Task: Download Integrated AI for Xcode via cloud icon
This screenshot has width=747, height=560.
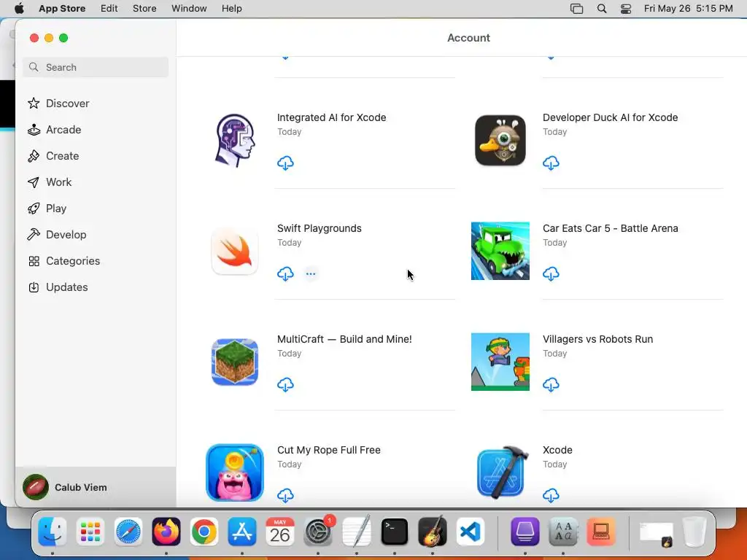Action: pyautogui.click(x=285, y=163)
